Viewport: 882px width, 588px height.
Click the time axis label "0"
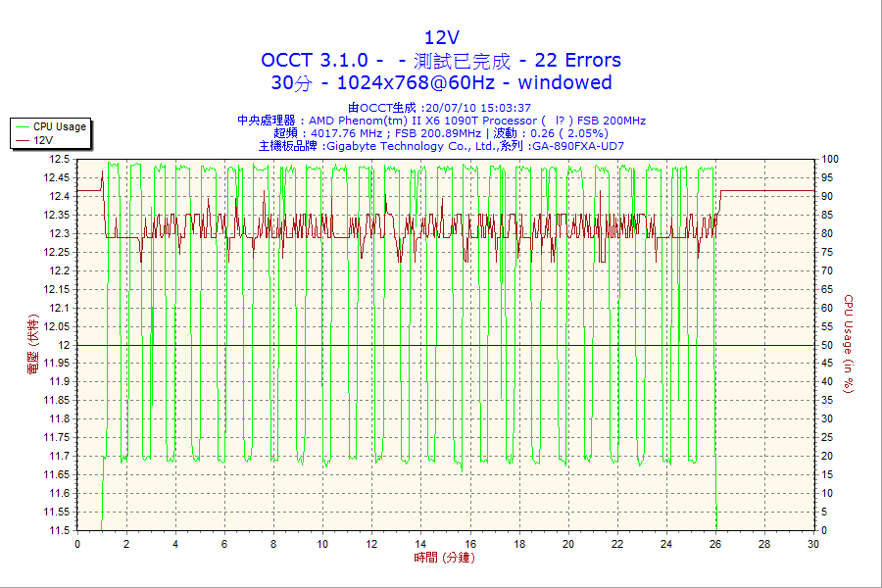tap(77, 545)
